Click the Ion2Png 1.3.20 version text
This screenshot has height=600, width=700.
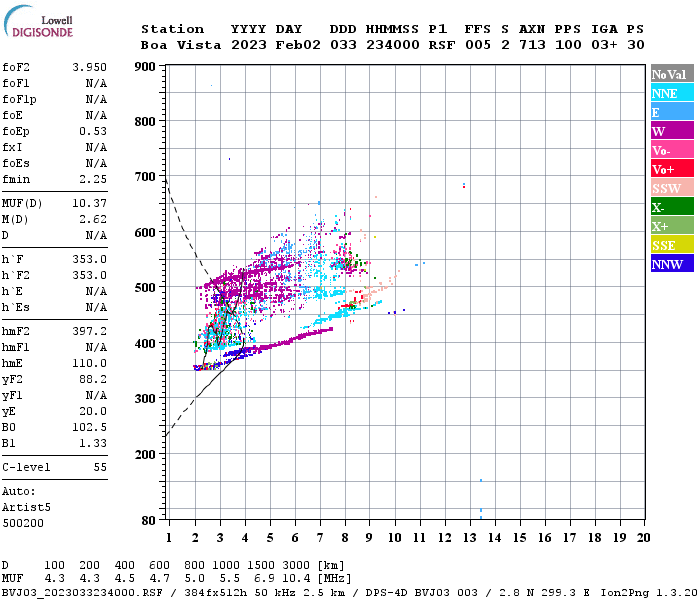click(649, 593)
